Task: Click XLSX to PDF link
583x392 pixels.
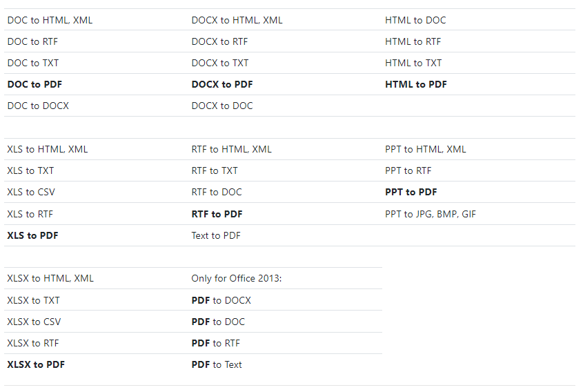Action: [36, 364]
